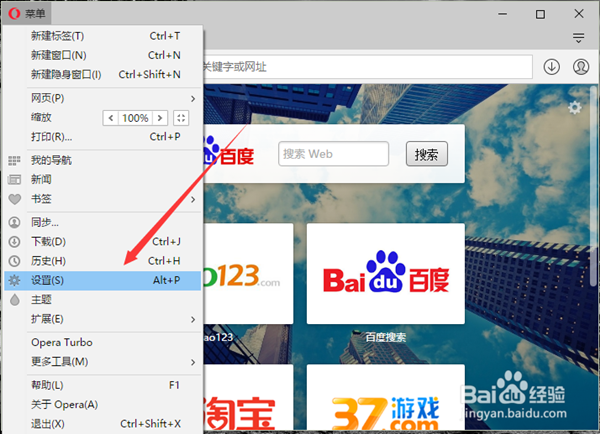The width and height of the screenshot is (600, 434).
Task: Click the 缩放 label in menu
Action: point(41,117)
